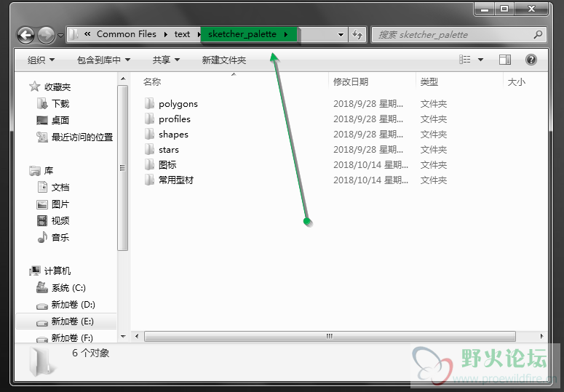Go back with the Back arrow button
Image resolution: width=564 pixels, height=392 pixels.
[25, 35]
